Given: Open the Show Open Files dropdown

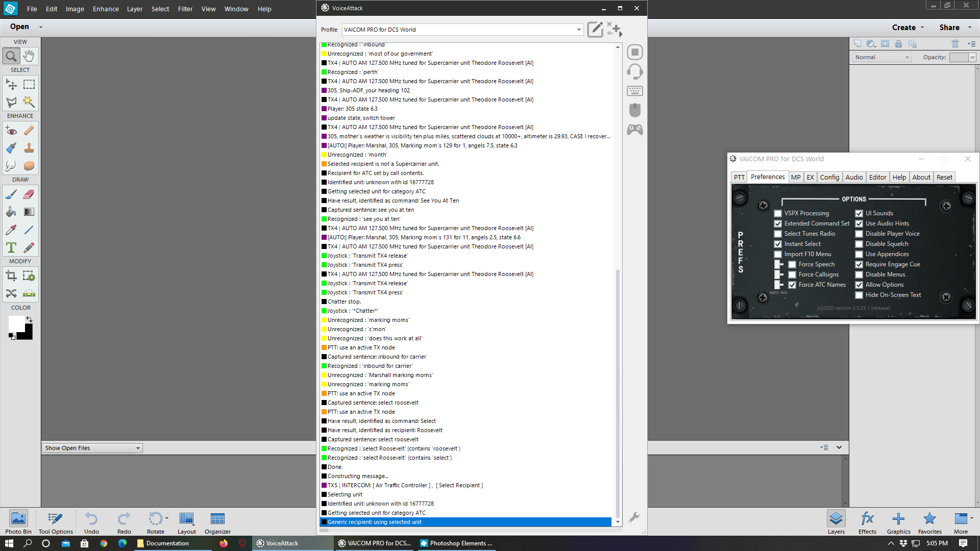Looking at the screenshot, I should 92,448.
